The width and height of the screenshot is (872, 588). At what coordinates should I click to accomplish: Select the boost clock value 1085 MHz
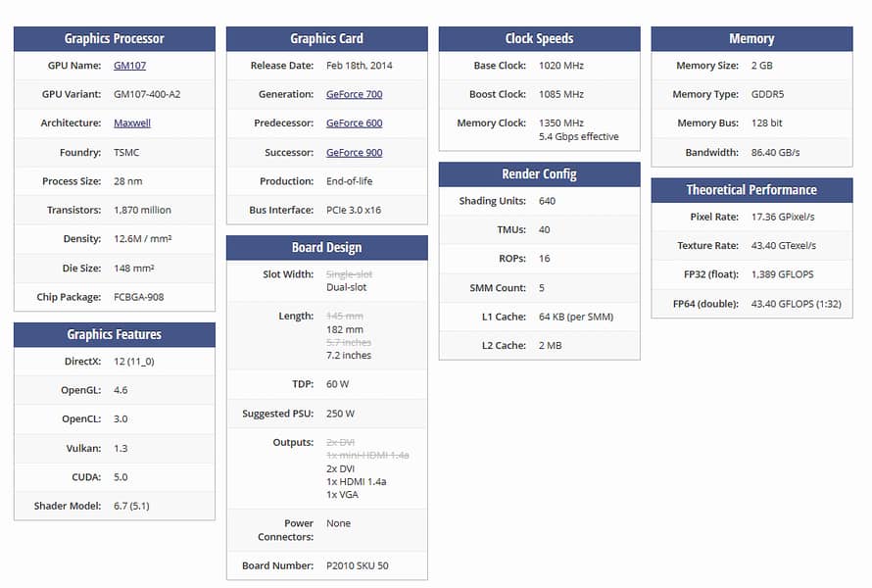coord(561,94)
